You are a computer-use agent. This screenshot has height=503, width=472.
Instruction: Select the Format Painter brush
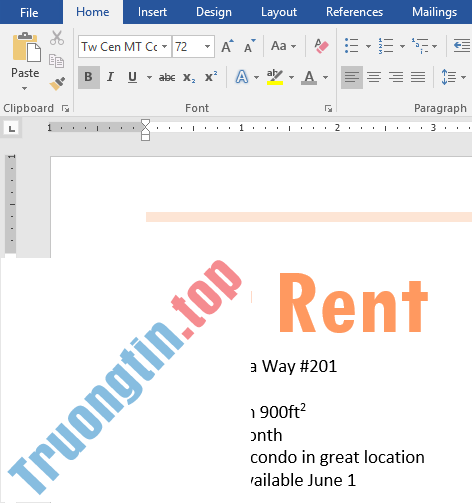coord(57,84)
